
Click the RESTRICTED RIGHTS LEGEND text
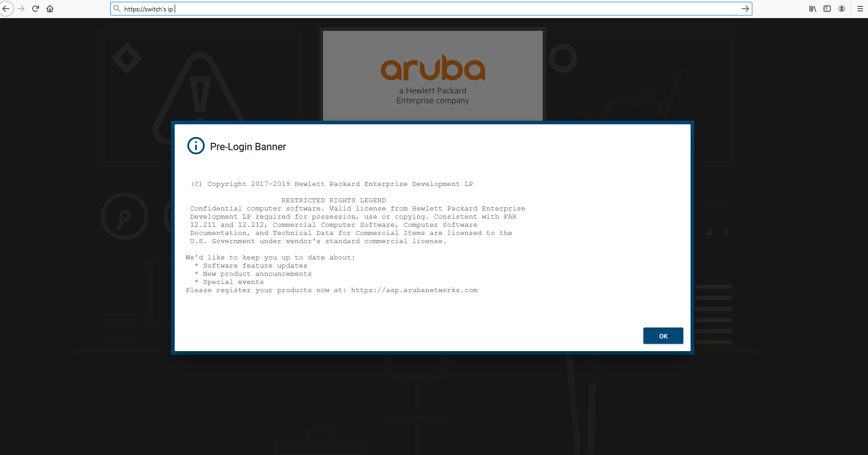pos(333,200)
